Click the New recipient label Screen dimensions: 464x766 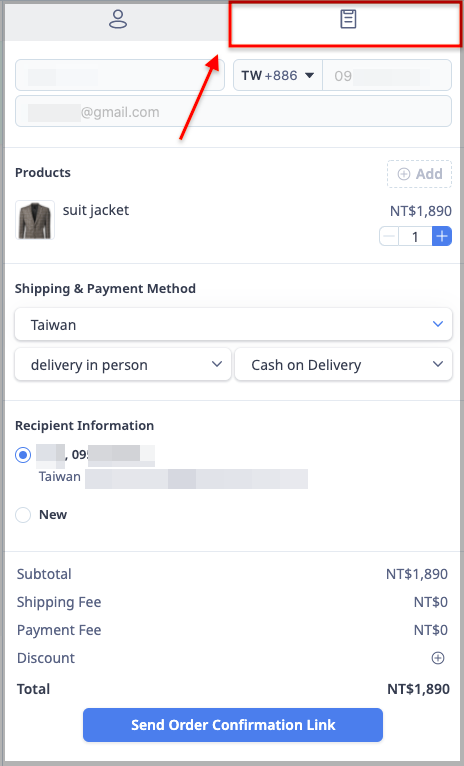coord(53,514)
